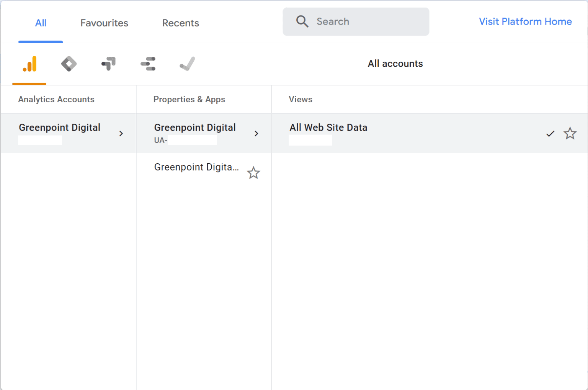
Task: Switch to the Favourites tab
Action: coord(104,23)
